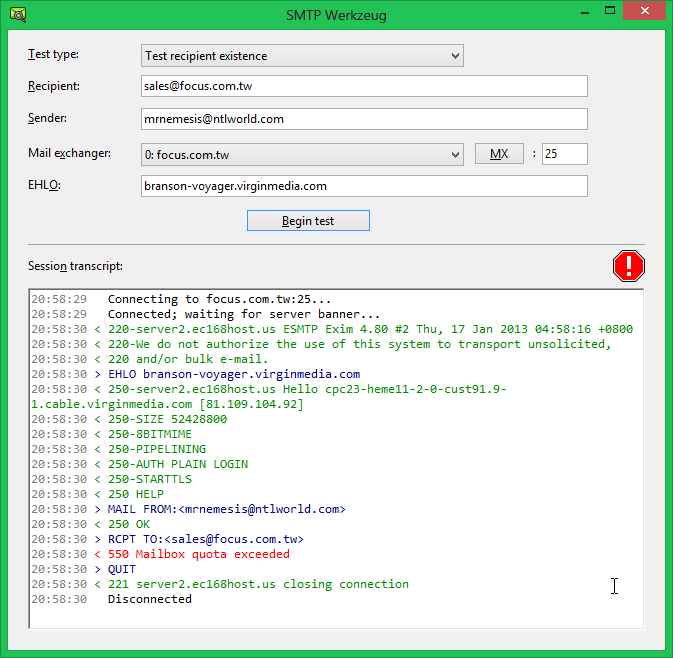Click the 'Session transcript' label
The width and height of the screenshot is (673, 658).
click(75, 266)
